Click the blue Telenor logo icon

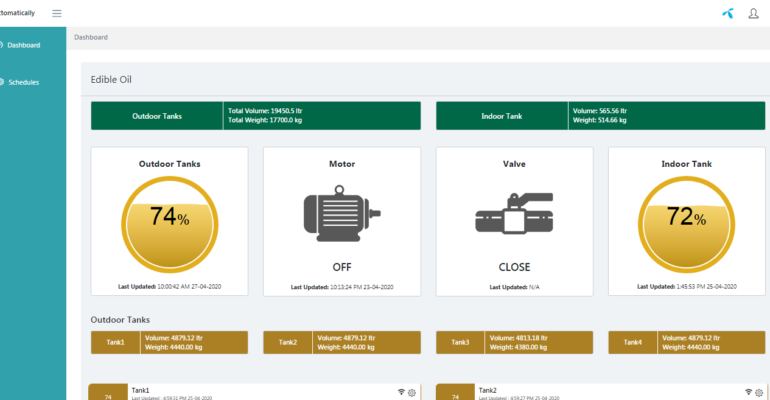[728, 13]
